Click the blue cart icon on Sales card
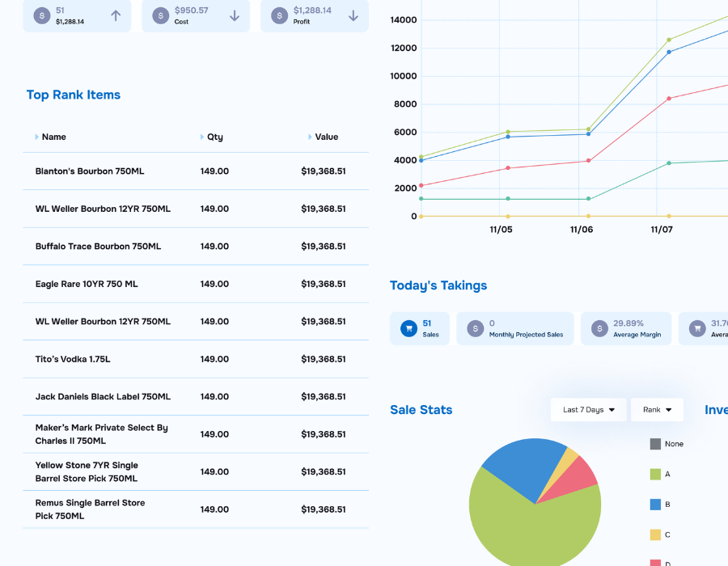The width and height of the screenshot is (728, 566). tap(409, 328)
